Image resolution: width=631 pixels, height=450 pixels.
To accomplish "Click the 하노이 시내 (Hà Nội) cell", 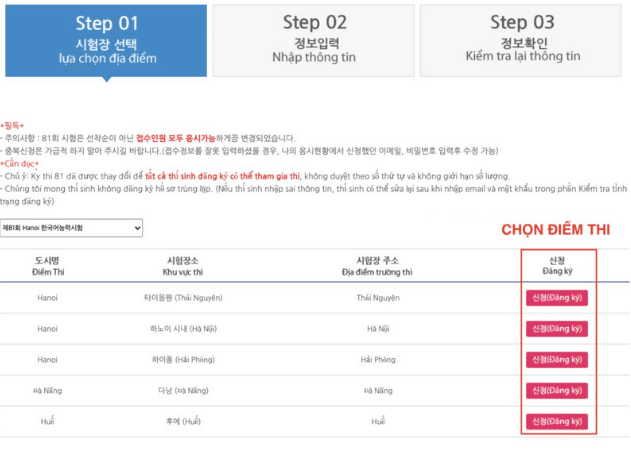I will (182, 329).
